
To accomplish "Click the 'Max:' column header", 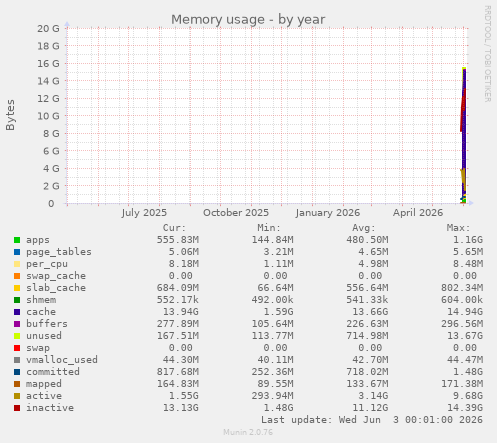I will (458, 228).
